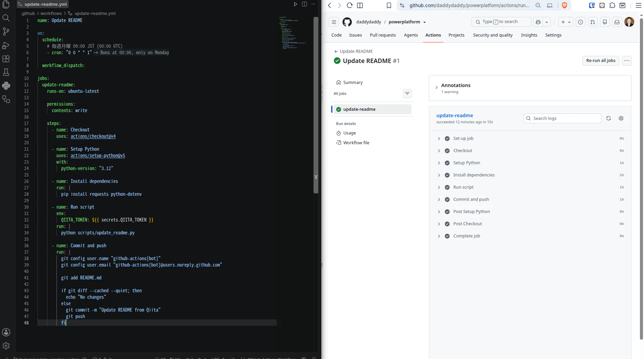644x359 pixels.
Task: Open editor More Actions ellipsis
Action: tap(313, 4)
